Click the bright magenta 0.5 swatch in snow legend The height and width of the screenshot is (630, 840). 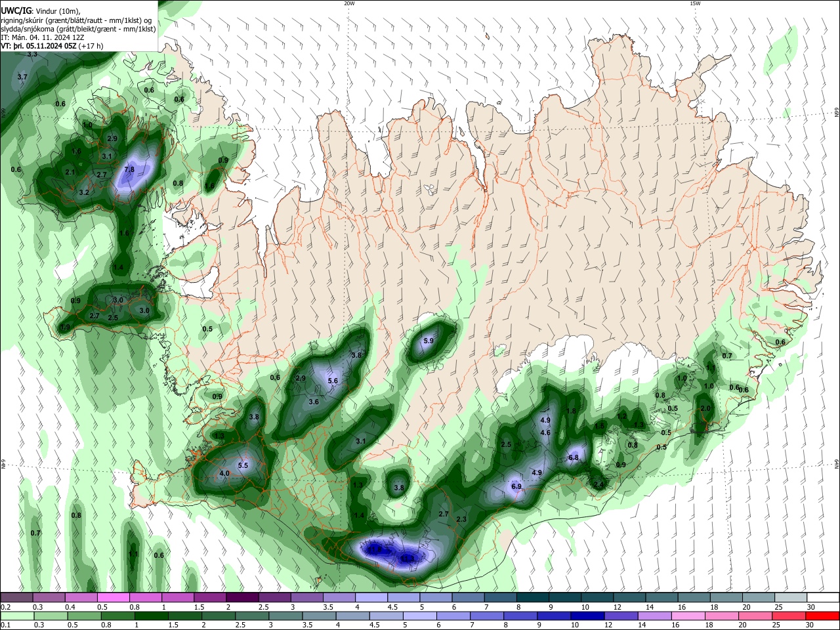114,597
